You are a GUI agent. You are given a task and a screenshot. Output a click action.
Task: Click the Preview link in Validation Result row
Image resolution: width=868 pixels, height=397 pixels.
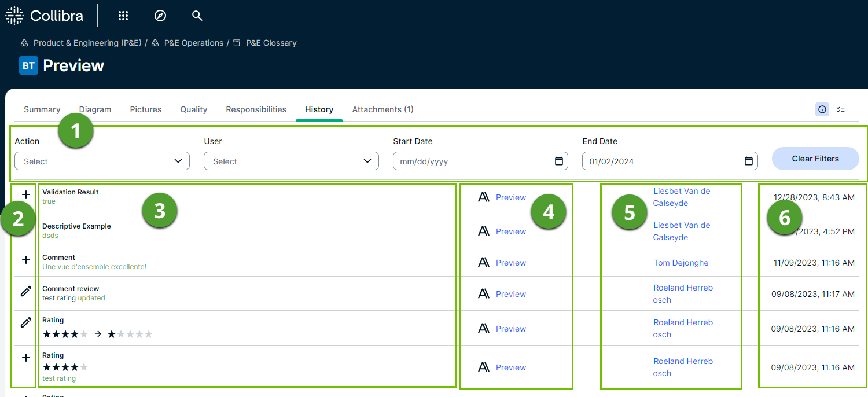(510, 197)
